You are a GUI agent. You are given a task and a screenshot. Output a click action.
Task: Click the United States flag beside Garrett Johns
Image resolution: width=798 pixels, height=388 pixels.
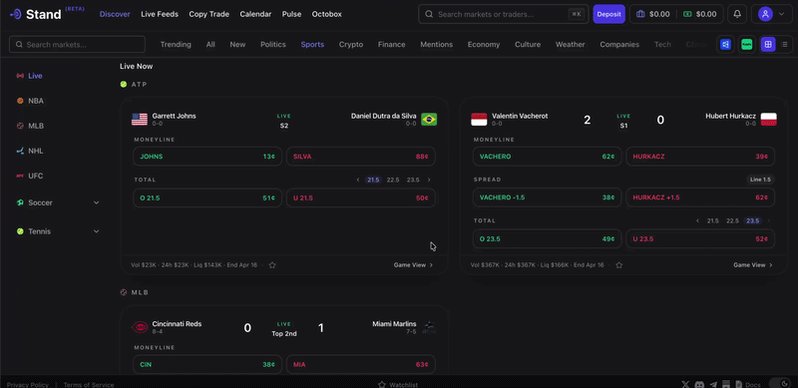pos(139,119)
